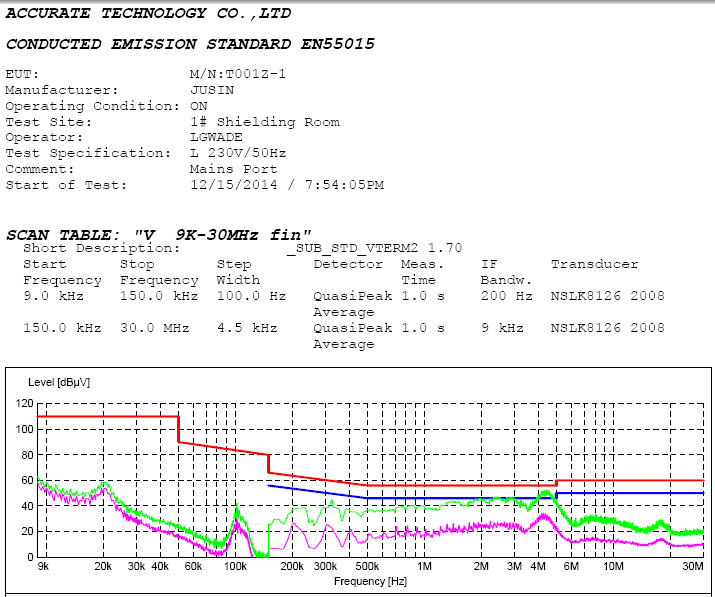This screenshot has width=715, height=597.
Task: Select the "L 230V/50Hz" test specification
Action: [238, 154]
